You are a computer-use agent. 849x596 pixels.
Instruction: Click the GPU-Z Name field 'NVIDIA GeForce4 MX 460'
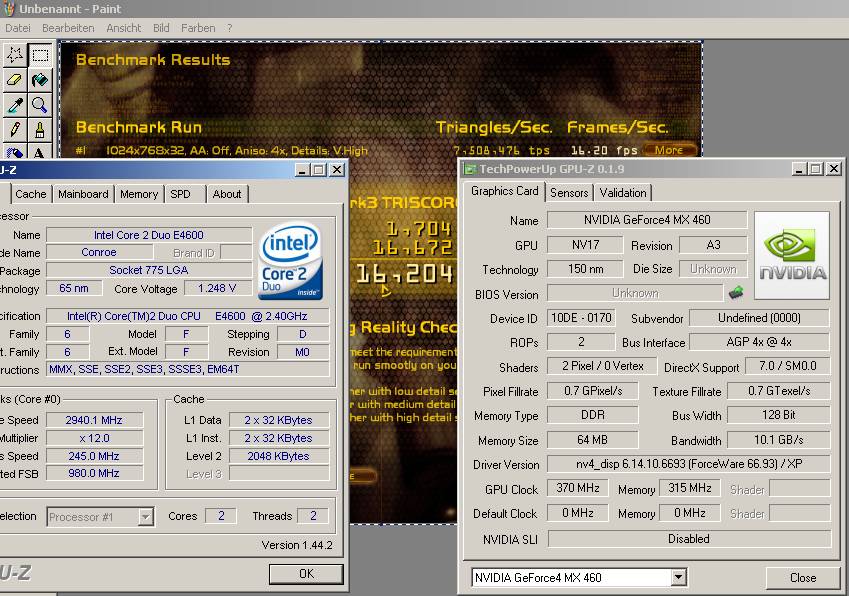[647, 220]
